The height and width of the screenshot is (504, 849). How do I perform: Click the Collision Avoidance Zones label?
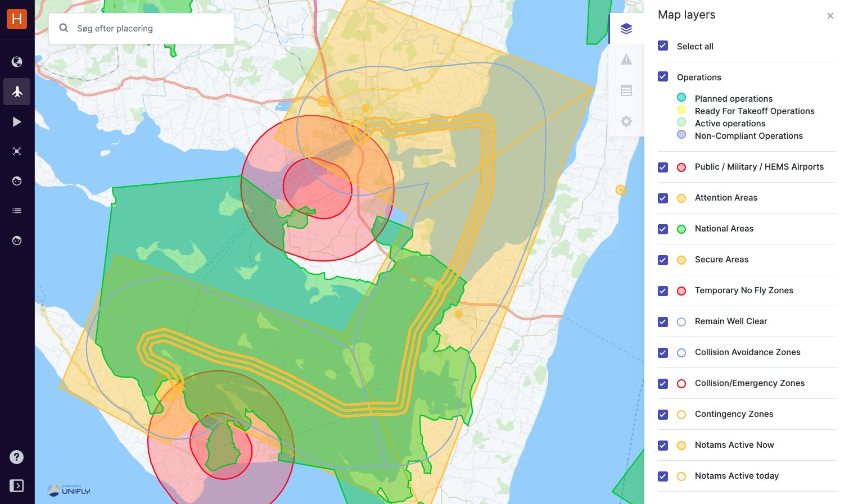tap(747, 352)
